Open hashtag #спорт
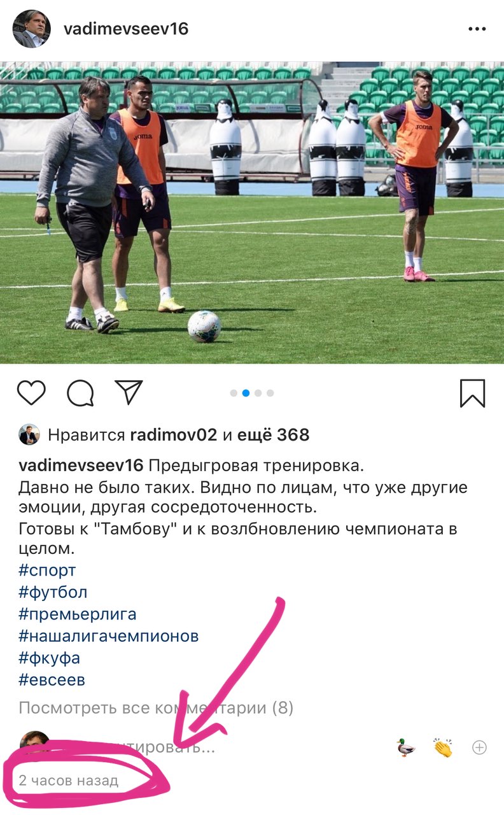This screenshot has height=815, width=504. (47, 570)
